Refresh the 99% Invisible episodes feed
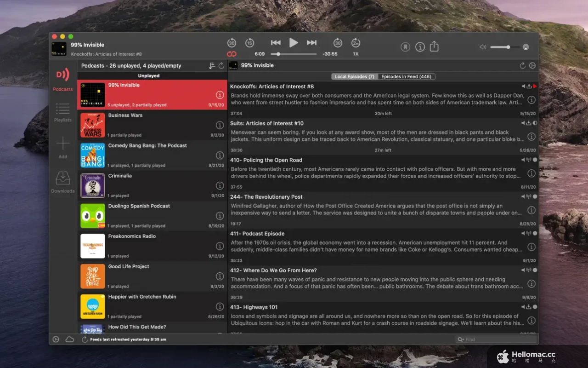This screenshot has width=588, height=368. [x=523, y=66]
